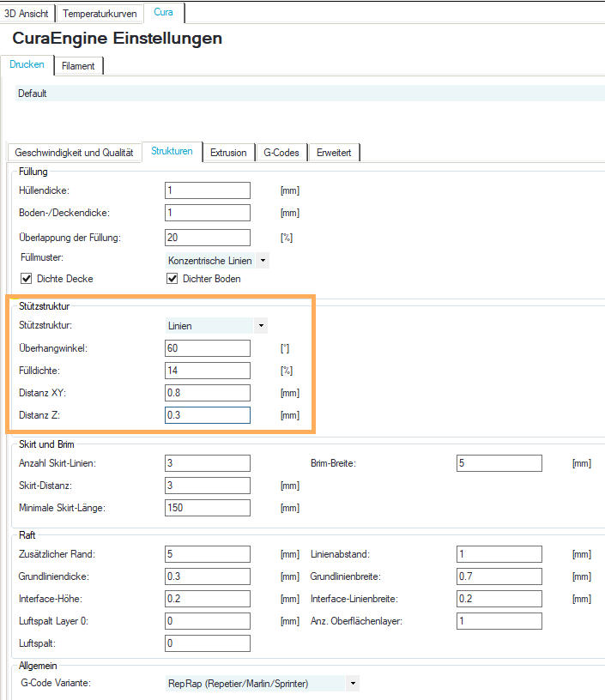This screenshot has height=700, width=605.
Task: Click the Anzahl Skirt-Linien field
Action: pyautogui.click(x=208, y=463)
